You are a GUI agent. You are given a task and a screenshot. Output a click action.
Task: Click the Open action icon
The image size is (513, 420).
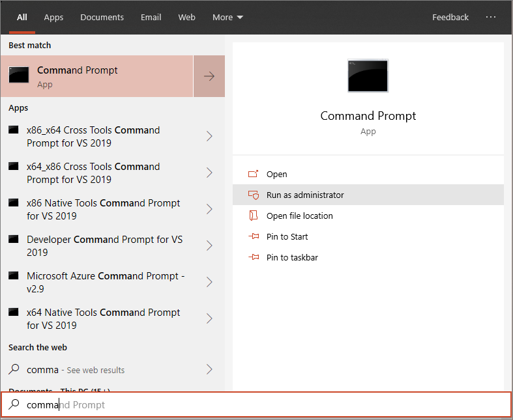click(254, 174)
